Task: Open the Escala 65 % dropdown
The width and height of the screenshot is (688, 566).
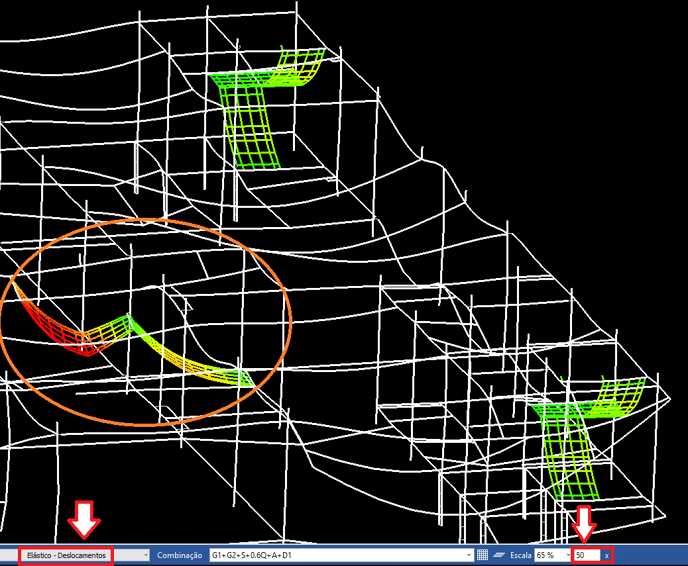Action: 552,555
